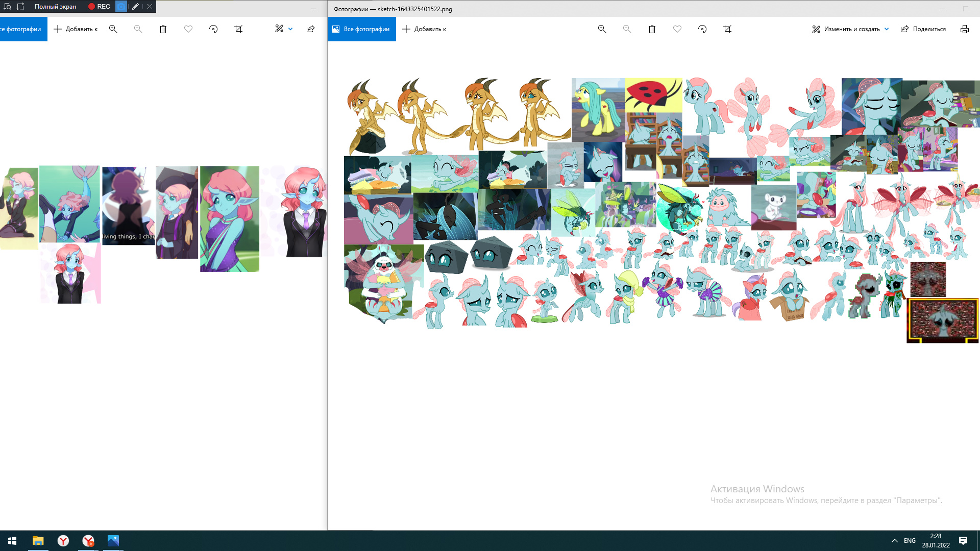
Task: Click 'Добавить к' in right window
Action: click(424, 29)
